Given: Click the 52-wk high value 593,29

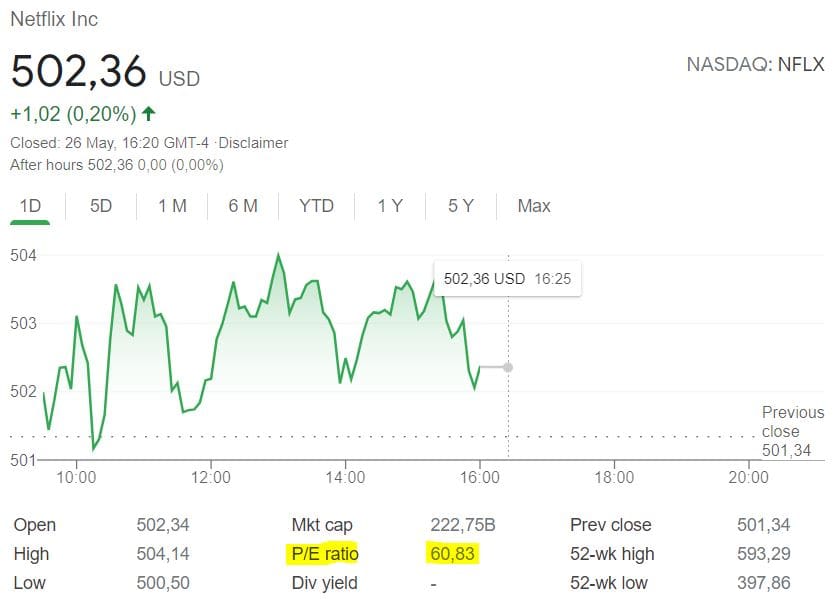Looking at the screenshot, I should [x=763, y=554].
